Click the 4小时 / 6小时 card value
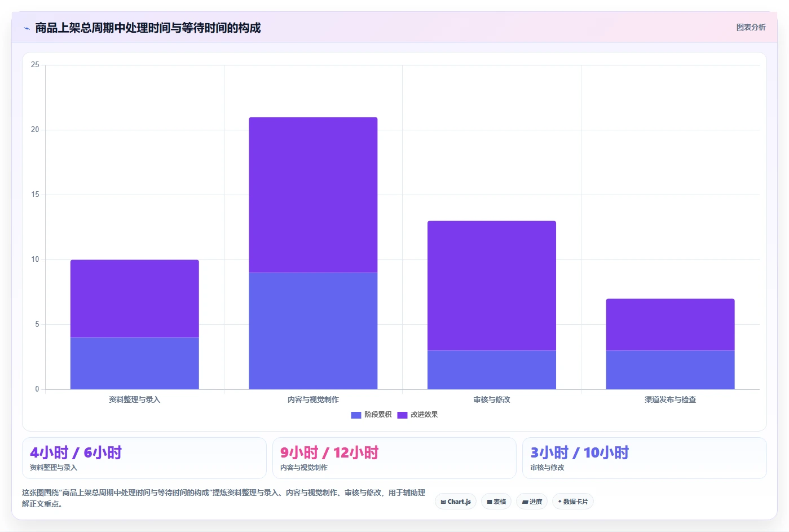 click(x=76, y=452)
